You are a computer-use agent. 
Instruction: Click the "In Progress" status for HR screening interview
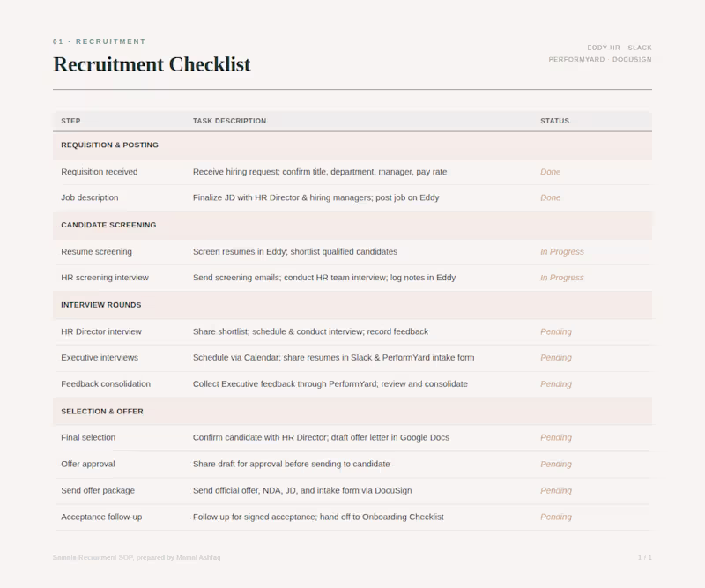[562, 278]
